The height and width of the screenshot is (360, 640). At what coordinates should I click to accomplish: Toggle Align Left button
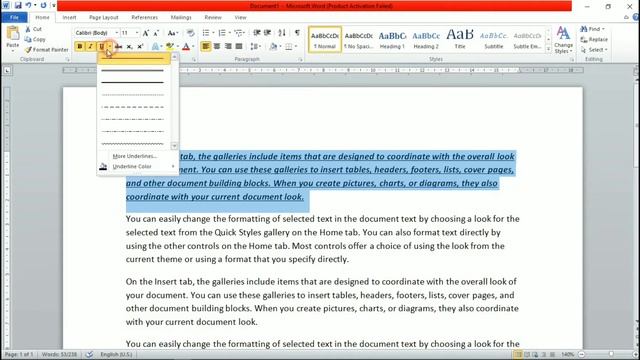click(206, 47)
